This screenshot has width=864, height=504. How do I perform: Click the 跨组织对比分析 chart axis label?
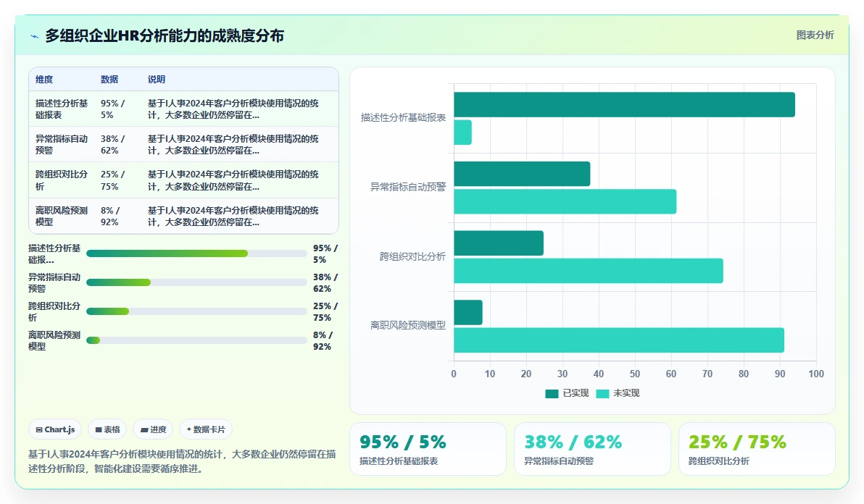pyautogui.click(x=412, y=256)
